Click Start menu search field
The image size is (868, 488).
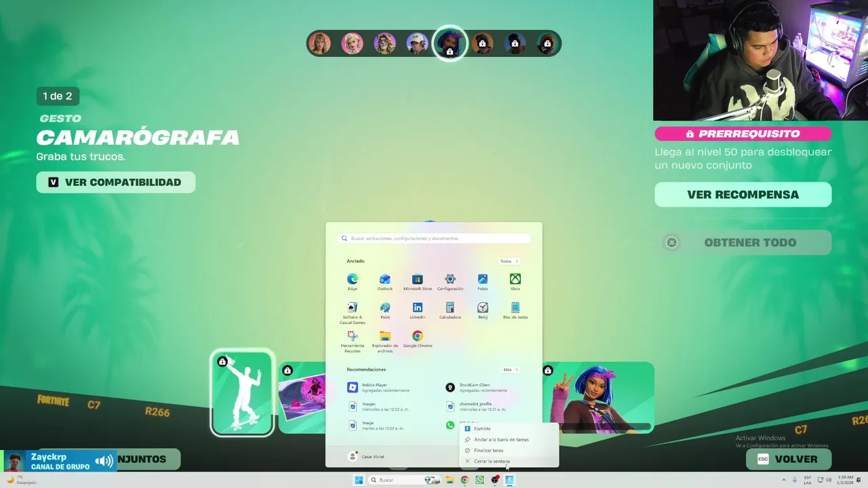tap(434, 239)
